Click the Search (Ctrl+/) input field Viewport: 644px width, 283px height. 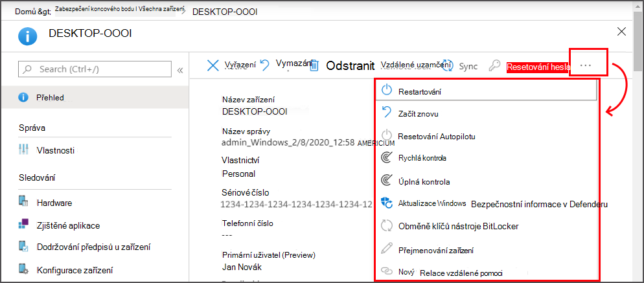(95, 69)
